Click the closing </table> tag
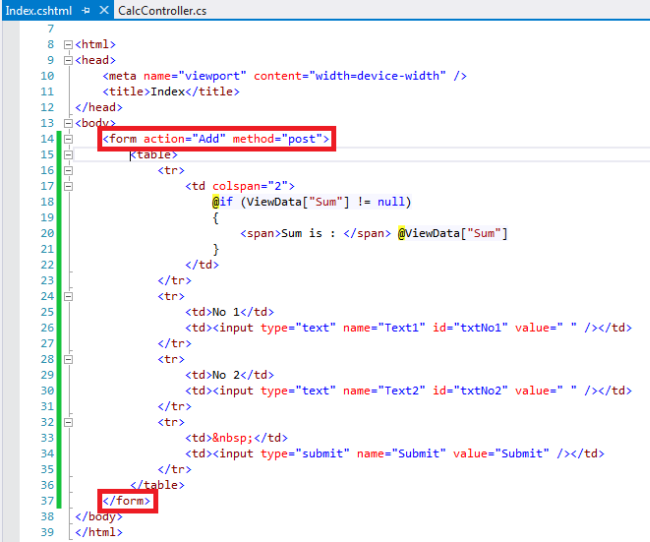Viewport: 650px width, 542px height. 157,485
